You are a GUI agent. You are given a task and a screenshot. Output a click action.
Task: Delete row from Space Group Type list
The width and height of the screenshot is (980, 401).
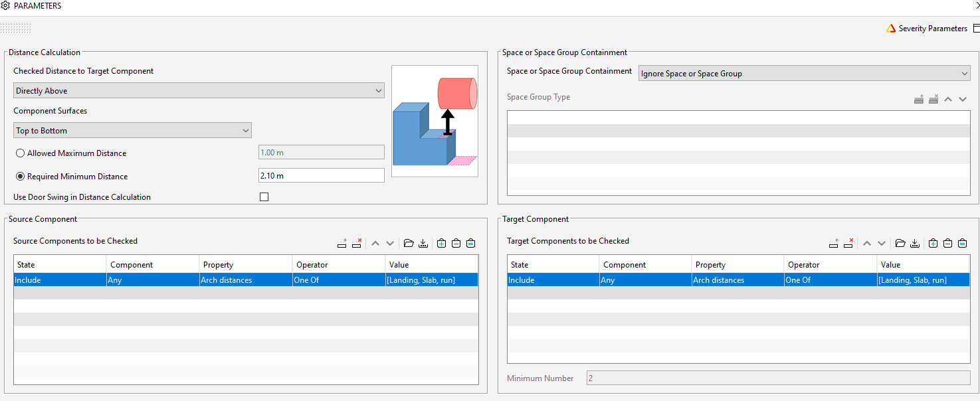[933, 99]
